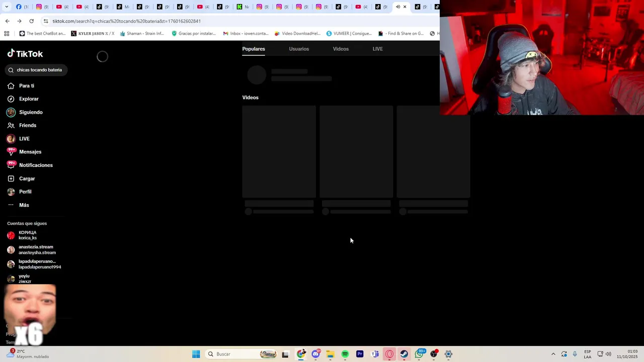Mute audio on the active tab

(x=397, y=7)
